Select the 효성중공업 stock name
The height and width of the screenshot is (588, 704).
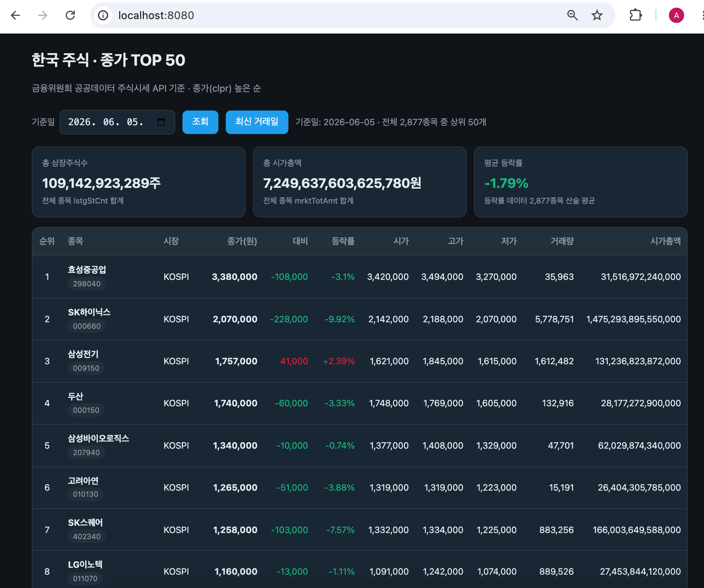87,270
